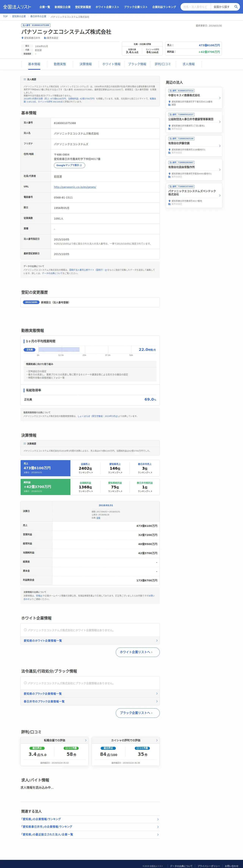Open パナソニックエコシステムズベンテック card arrow
This screenshot has width=243, height=868.
coord(220,195)
